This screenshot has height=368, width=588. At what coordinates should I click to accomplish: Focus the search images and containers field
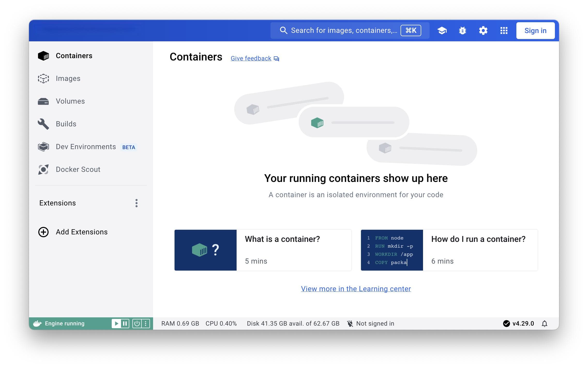(x=350, y=30)
